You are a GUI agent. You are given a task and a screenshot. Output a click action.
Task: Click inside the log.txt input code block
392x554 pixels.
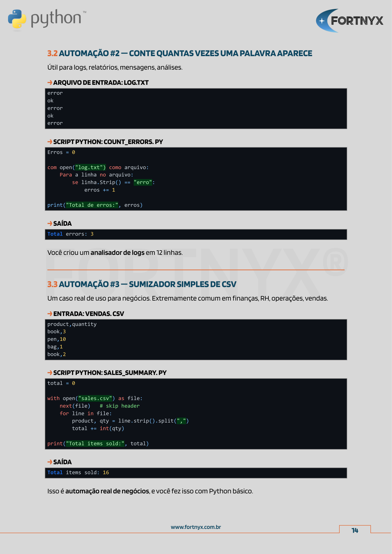[x=196, y=108]
